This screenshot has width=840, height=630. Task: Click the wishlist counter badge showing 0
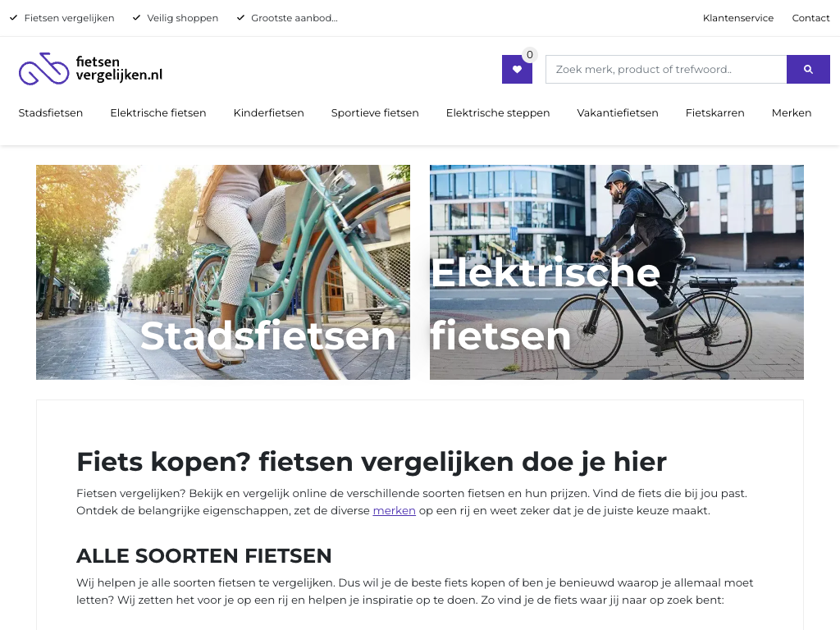click(529, 55)
